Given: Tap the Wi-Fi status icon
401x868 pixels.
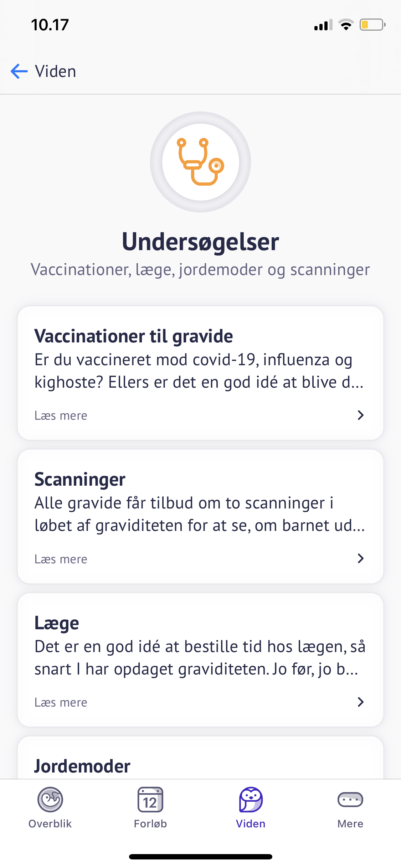Looking at the screenshot, I should tap(345, 25).
